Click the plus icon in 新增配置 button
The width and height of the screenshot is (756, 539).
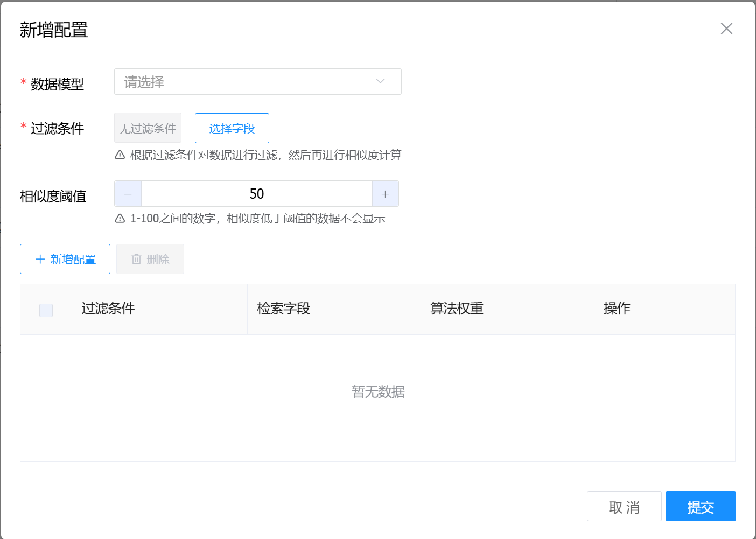click(x=40, y=259)
